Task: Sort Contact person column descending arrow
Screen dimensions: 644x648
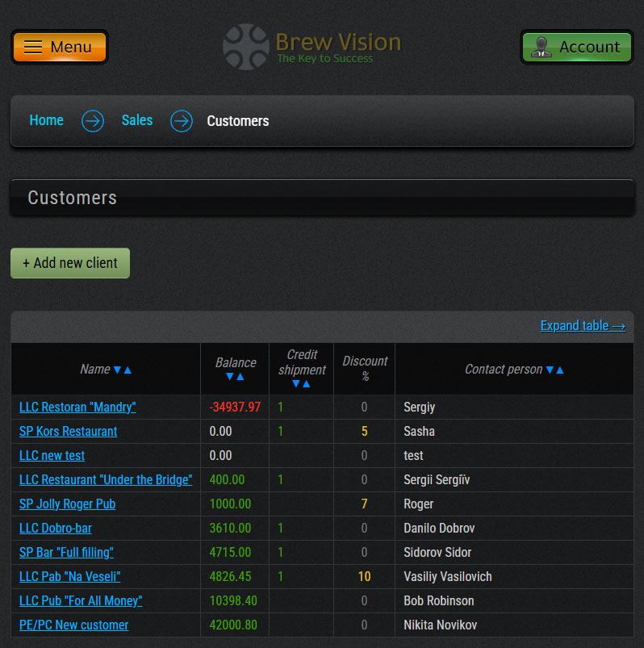Action: (550, 370)
